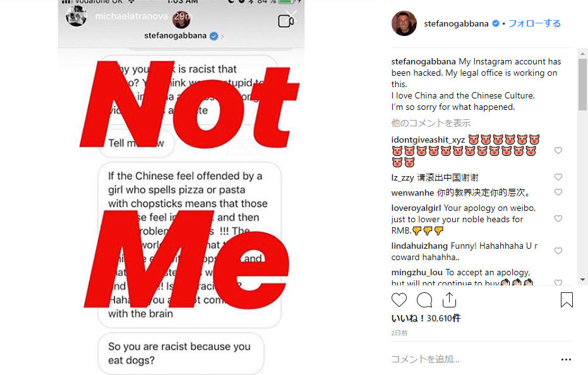Open the likes count いいね！30,610件
Image resolution: width=588 pixels, height=375 pixels.
click(426, 318)
